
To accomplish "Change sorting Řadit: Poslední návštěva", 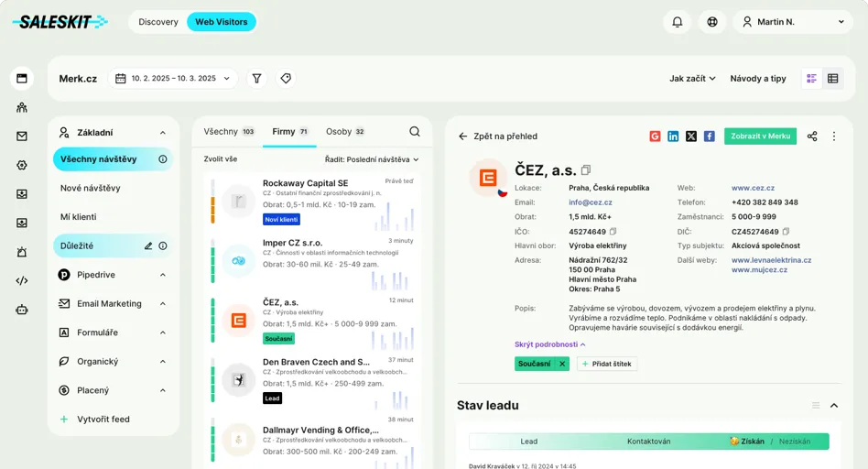I will pos(372,159).
